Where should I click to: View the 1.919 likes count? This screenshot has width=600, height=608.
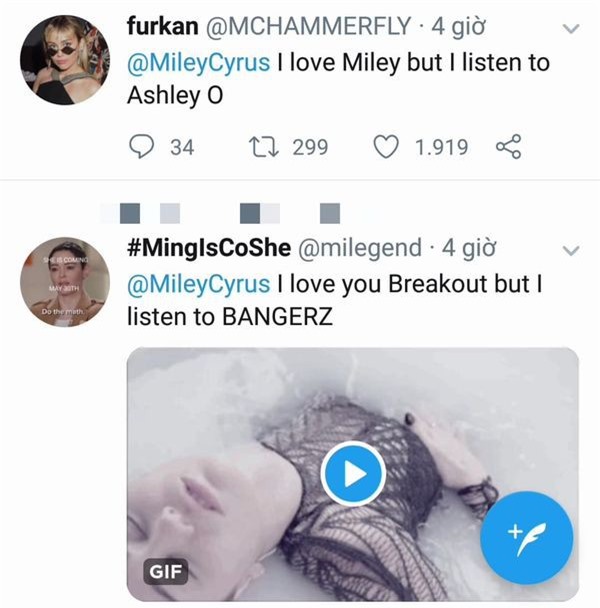441,147
